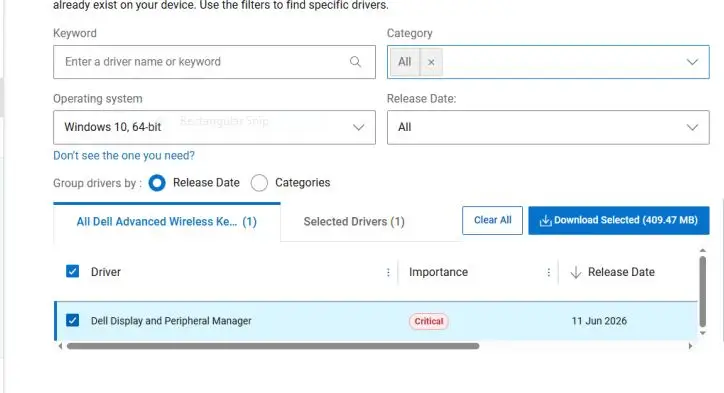Click the Clear All button
The width and height of the screenshot is (724, 393).
(492, 220)
